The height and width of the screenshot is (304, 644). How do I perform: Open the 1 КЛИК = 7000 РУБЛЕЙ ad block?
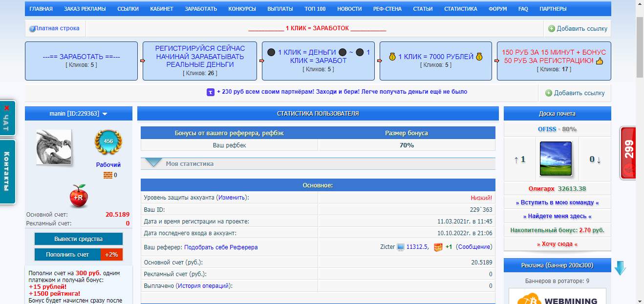coord(436,61)
